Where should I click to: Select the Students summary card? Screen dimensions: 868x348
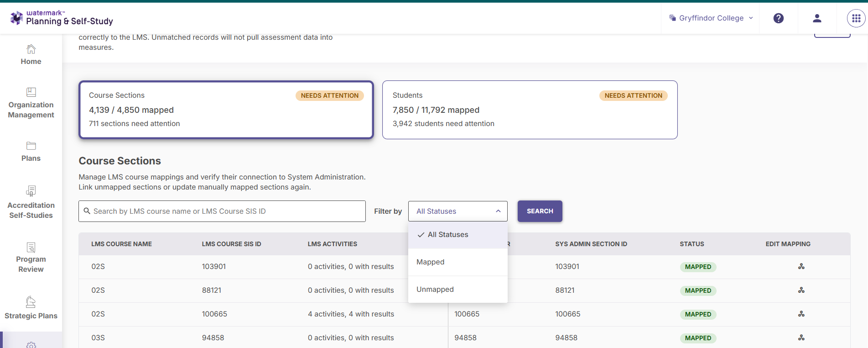pos(530,110)
